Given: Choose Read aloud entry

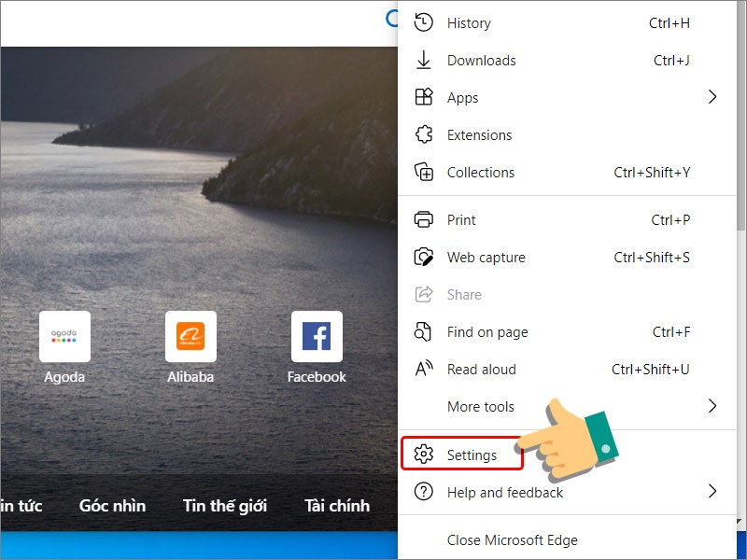Looking at the screenshot, I should [x=567, y=369].
